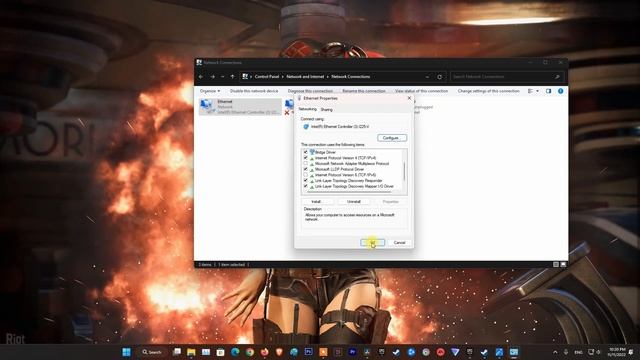
Task: Open the blue Help icon
Action: point(560,91)
